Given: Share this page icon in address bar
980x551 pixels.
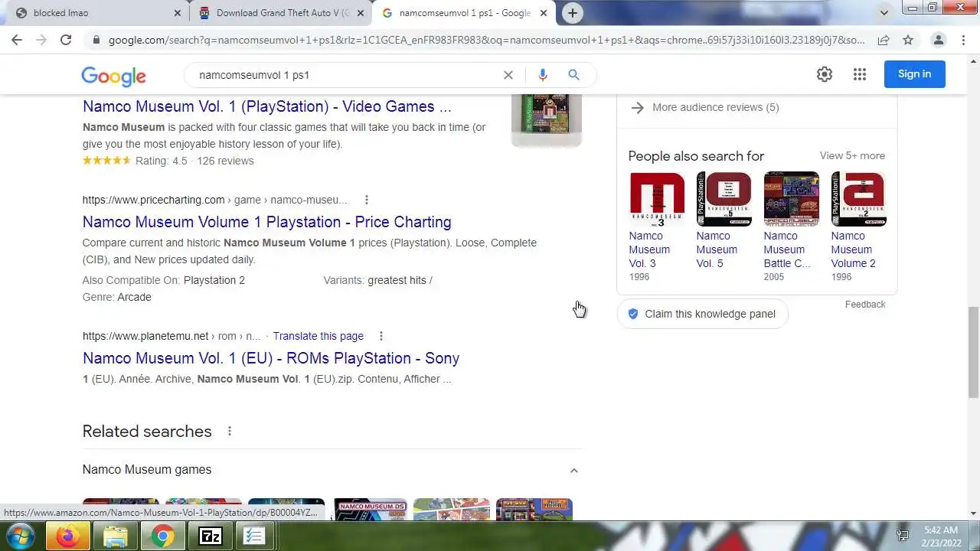Looking at the screenshot, I should (883, 40).
